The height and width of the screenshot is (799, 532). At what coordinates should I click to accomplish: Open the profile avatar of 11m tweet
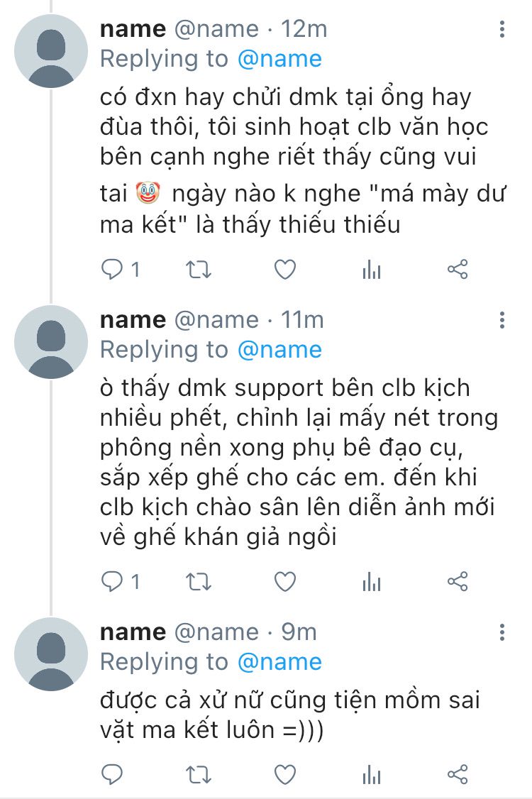coord(51,342)
